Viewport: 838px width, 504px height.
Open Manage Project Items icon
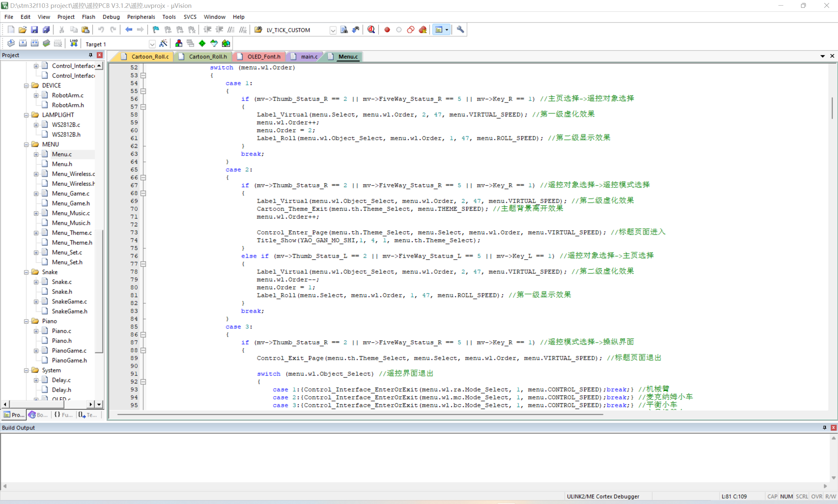(x=178, y=44)
